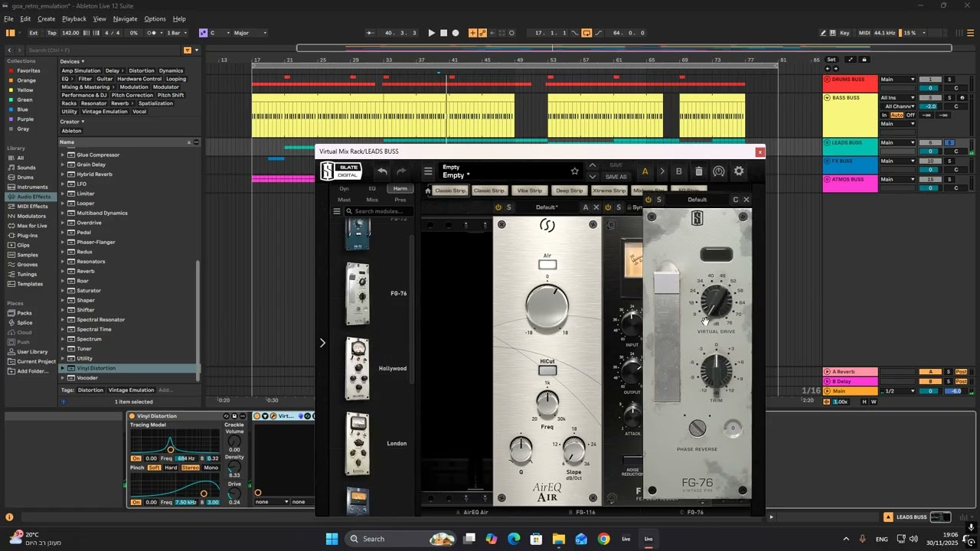This screenshot has width=980, height=551.
Task: Favorite the Empty preset with the star icon
Action: 574,171
